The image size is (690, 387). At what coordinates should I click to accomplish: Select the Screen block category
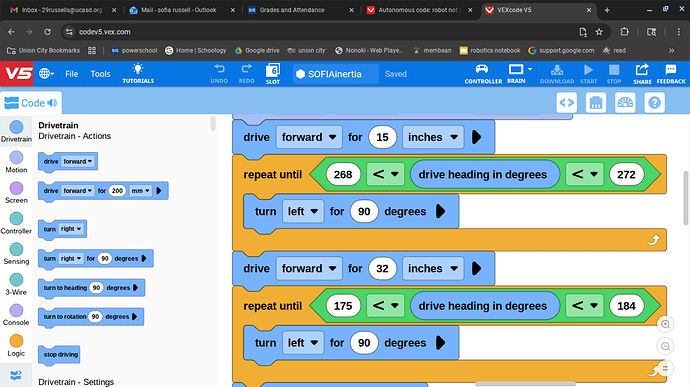tap(16, 192)
